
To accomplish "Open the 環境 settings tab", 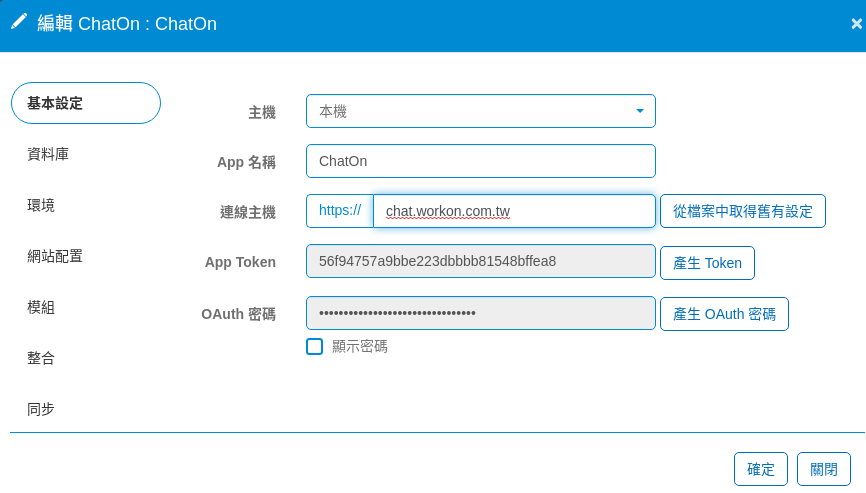I will [x=41, y=205].
